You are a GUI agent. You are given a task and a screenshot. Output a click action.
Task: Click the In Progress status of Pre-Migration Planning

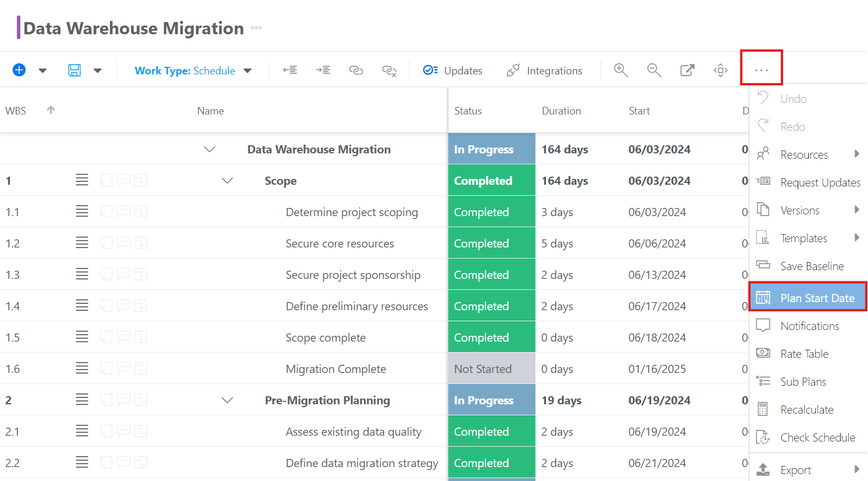pos(491,400)
